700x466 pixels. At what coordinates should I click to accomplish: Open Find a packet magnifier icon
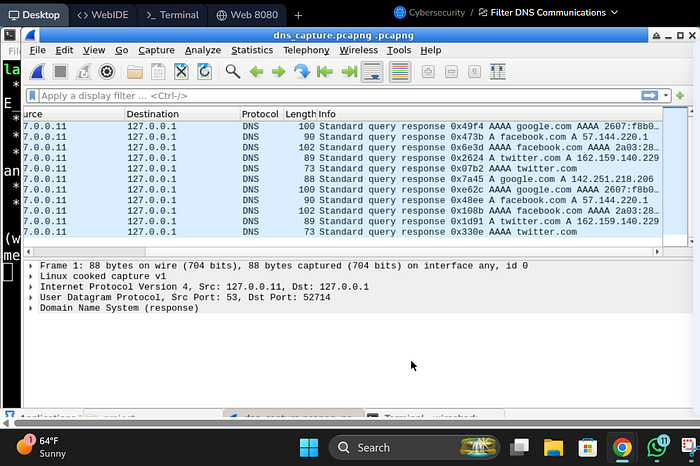point(233,72)
